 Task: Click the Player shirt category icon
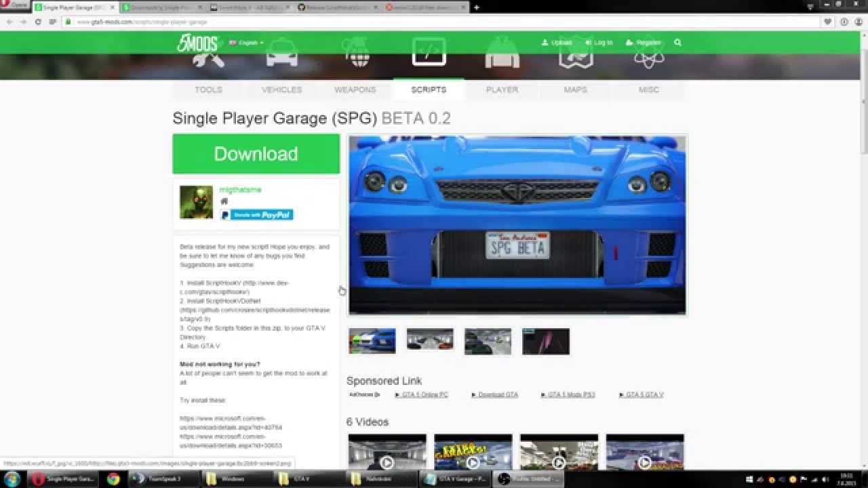502,53
